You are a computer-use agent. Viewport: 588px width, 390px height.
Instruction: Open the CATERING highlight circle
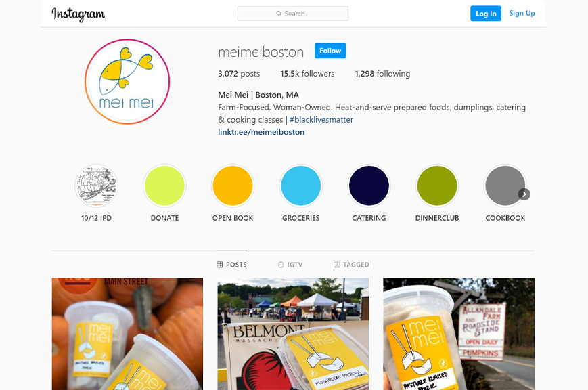(x=369, y=186)
